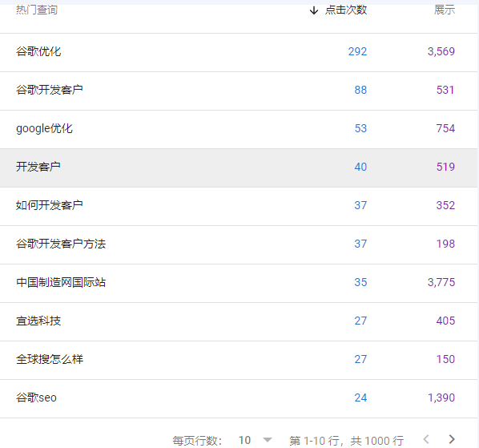Click the impressions value 150
The image size is (479, 448).
tap(445, 359)
